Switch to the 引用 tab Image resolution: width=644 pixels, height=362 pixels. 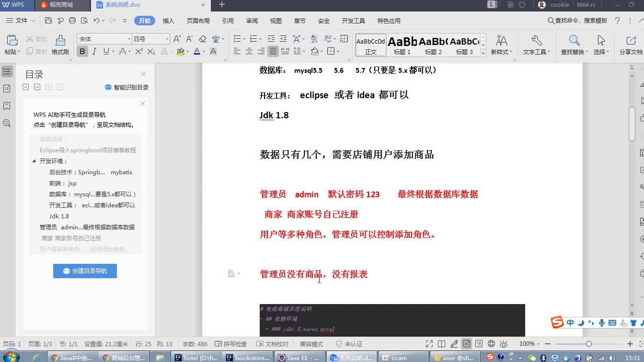pos(228,21)
